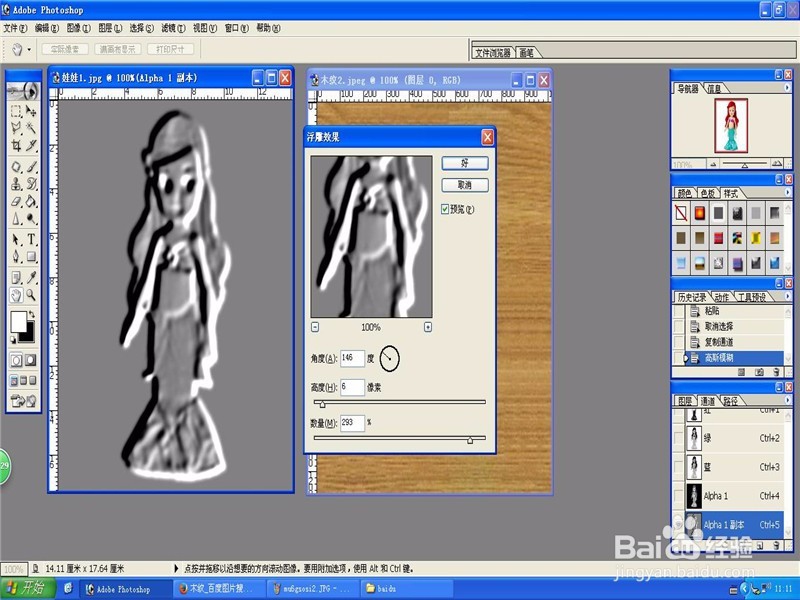Create new snapshot camera icon in History
This screenshot has height=600, width=800.
(759, 372)
